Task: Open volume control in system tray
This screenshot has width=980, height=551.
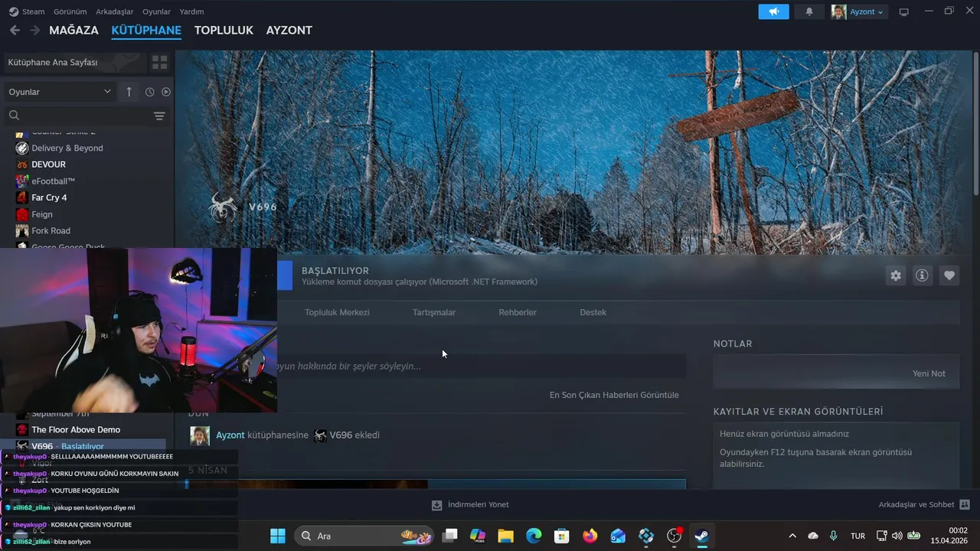Action: 897,536
